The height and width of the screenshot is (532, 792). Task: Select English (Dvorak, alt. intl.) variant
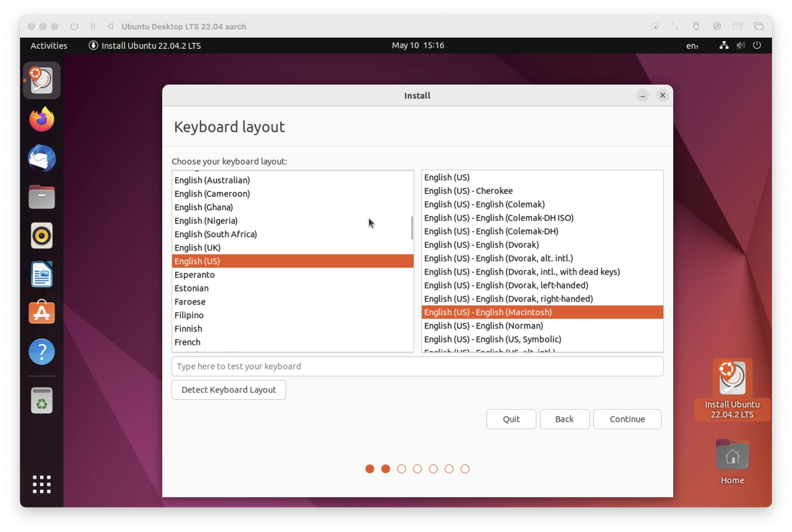(x=542, y=258)
